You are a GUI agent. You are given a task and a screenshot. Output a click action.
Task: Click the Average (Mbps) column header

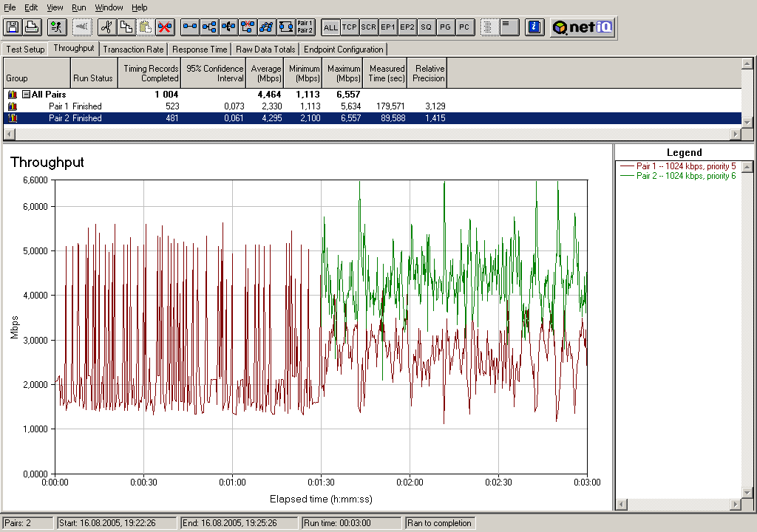point(266,73)
